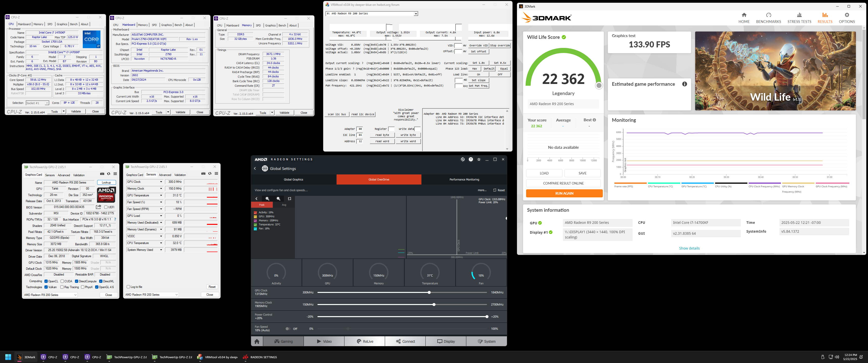
Task: Open 3DMark Options gear
Action: pyautogui.click(x=847, y=18)
